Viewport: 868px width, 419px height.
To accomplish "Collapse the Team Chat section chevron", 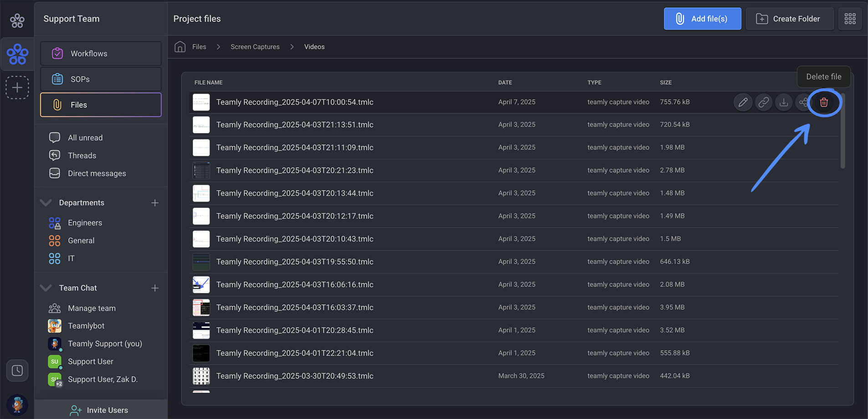I will tap(46, 288).
